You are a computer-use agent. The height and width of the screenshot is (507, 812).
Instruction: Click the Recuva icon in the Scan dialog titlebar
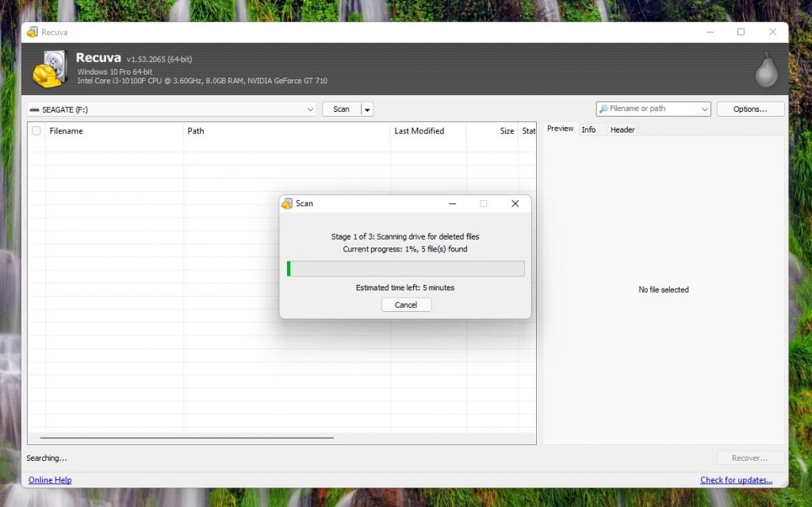287,204
